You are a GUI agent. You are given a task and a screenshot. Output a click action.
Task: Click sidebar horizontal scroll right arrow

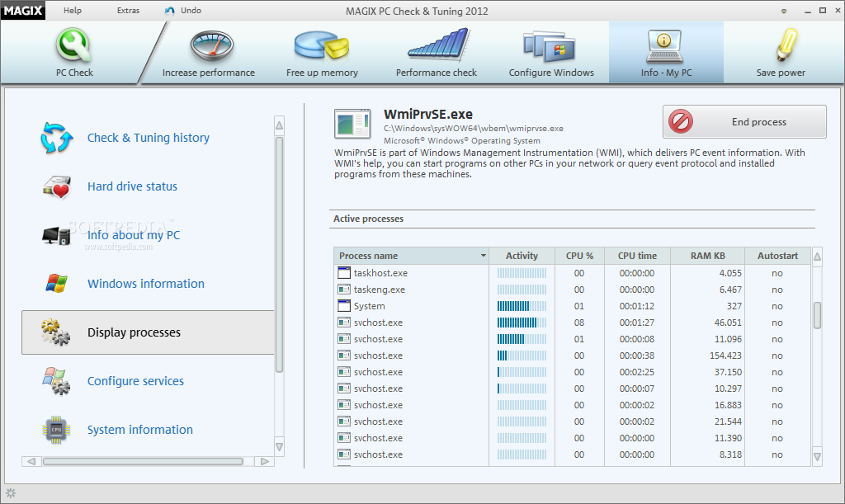tap(265, 461)
